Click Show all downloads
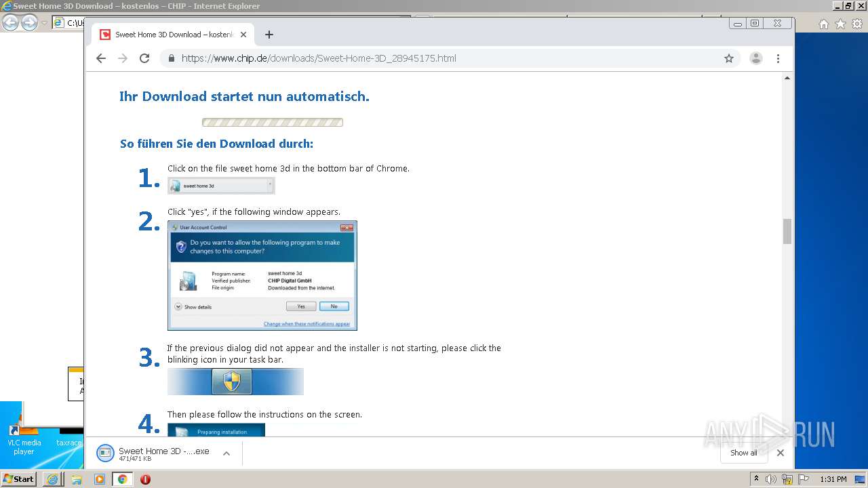 click(744, 453)
